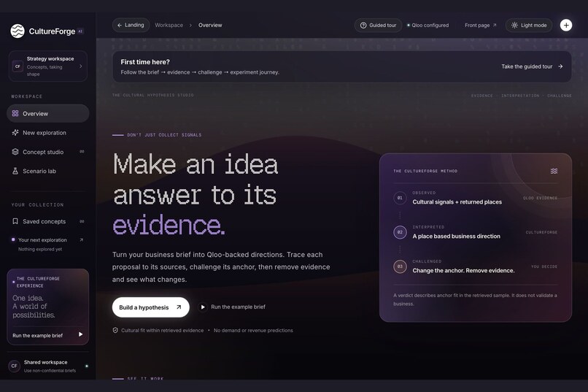Viewport: 588px width, 392px height.
Task: Click Run the example brief in sidebar card
Action: coord(47,335)
